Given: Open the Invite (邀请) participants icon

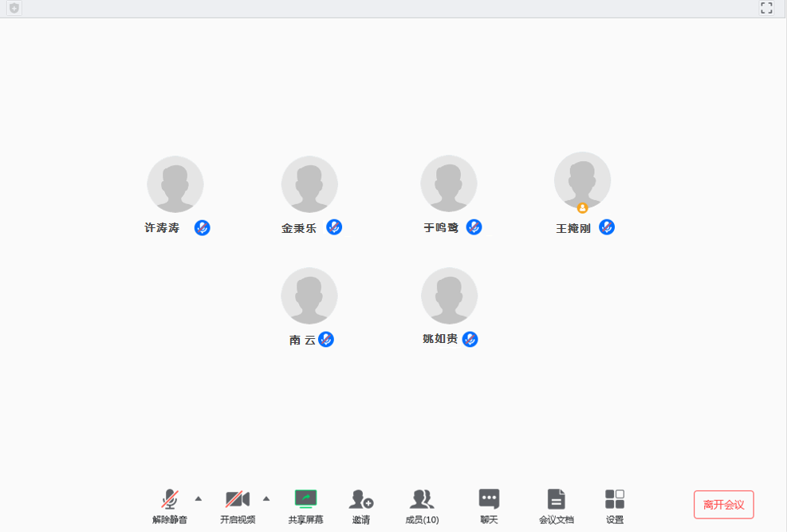Looking at the screenshot, I should tap(361, 500).
